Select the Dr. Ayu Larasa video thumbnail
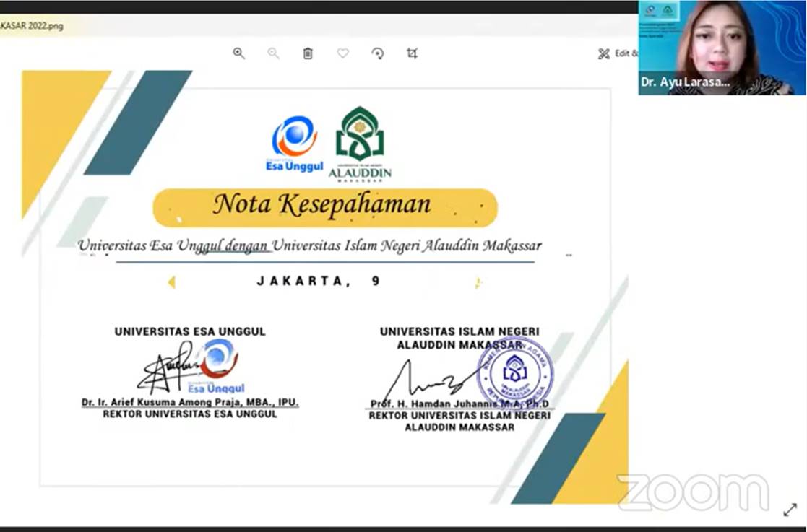This screenshot has height=532, width=807. click(722, 48)
